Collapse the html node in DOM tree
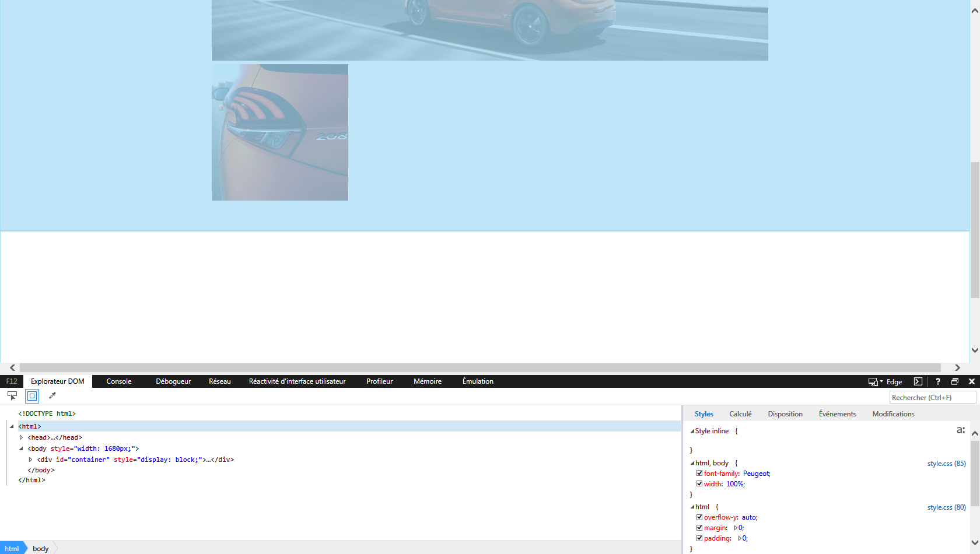980x554 pixels. pyautogui.click(x=12, y=426)
